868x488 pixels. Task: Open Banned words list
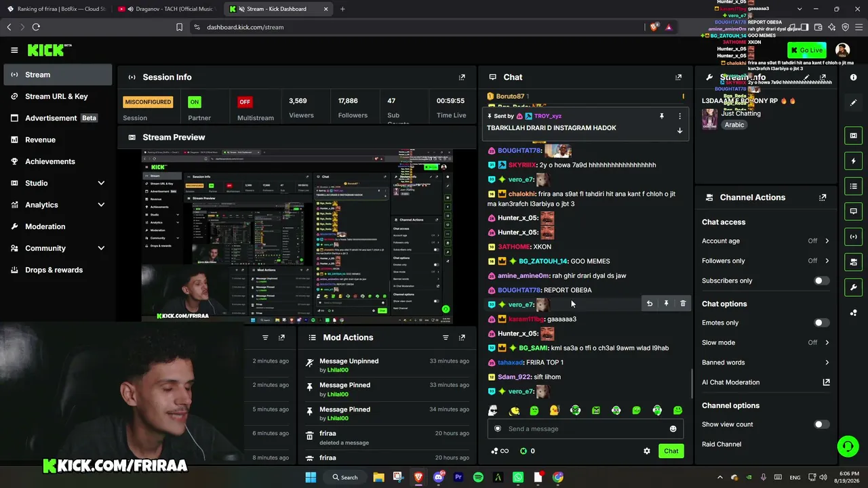point(766,363)
